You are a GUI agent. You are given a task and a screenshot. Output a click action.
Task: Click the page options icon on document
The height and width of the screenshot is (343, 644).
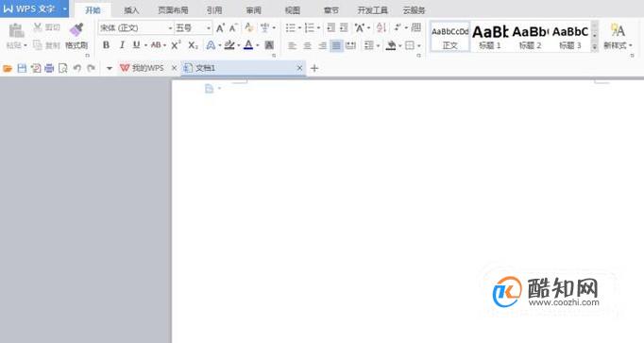point(209,88)
